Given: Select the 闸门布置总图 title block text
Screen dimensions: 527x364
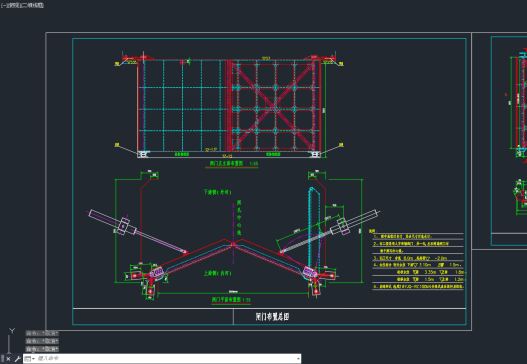Looking at the screenshot, I should click(x=272, y=317).
